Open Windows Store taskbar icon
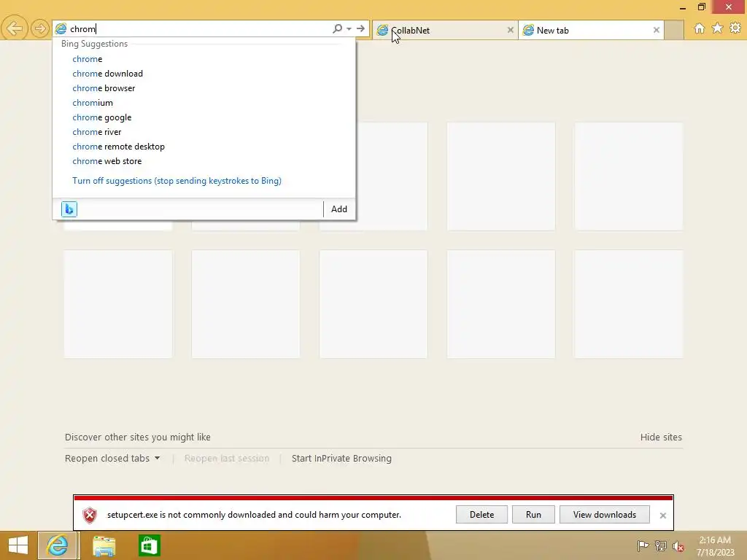747x560 pixels. coord(149,545)
